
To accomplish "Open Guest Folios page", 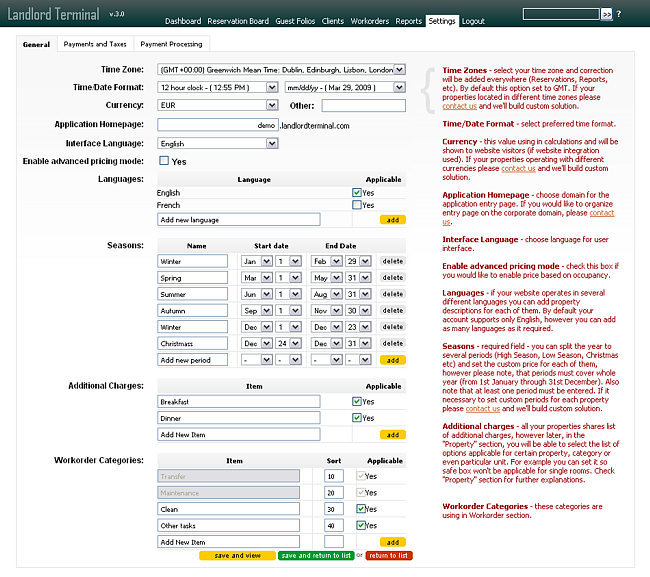I will click(x=295, y=21).
